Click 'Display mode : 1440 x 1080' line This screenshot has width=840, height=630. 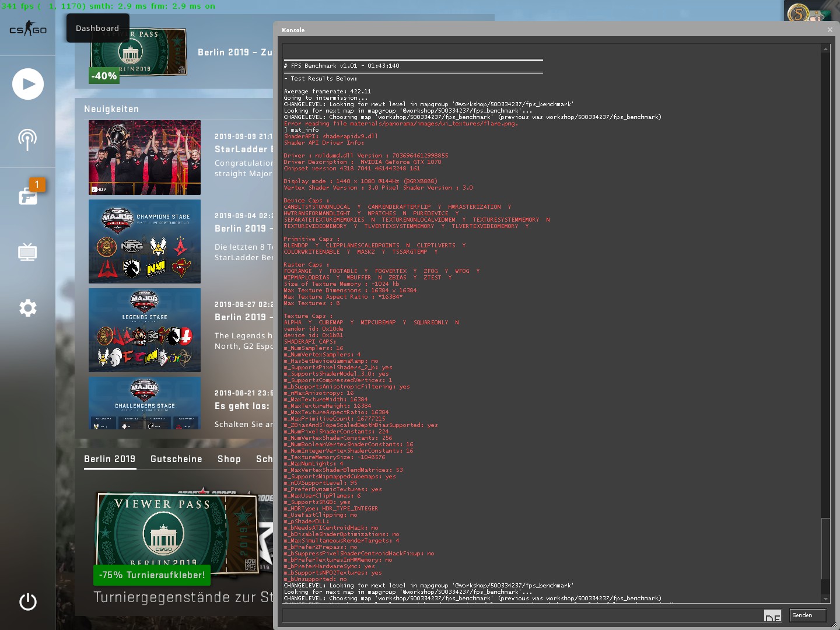tap(360, 181)
